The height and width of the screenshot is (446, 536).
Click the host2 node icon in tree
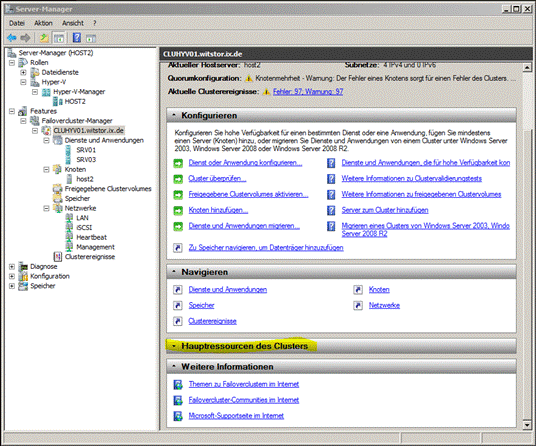(x=69, y=179)
